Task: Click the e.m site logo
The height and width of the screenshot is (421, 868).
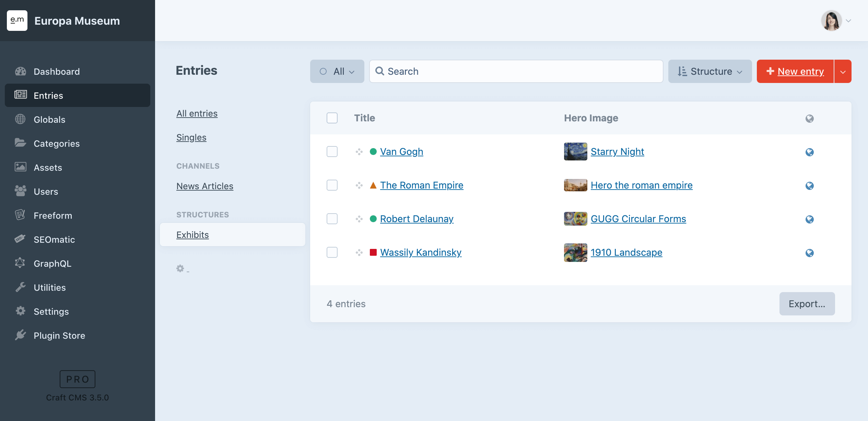Action: (x=17, y=21)
